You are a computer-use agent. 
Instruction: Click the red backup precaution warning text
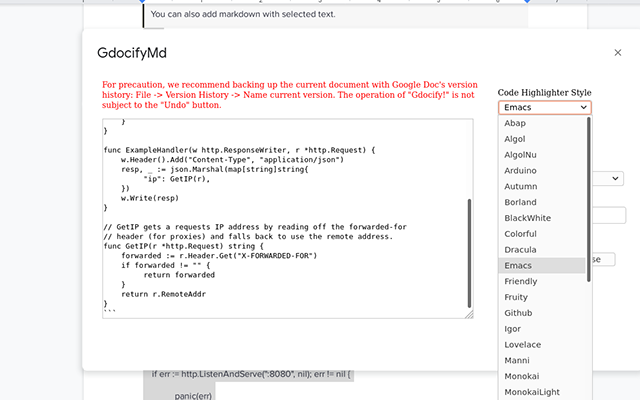[x=290, y=95]
